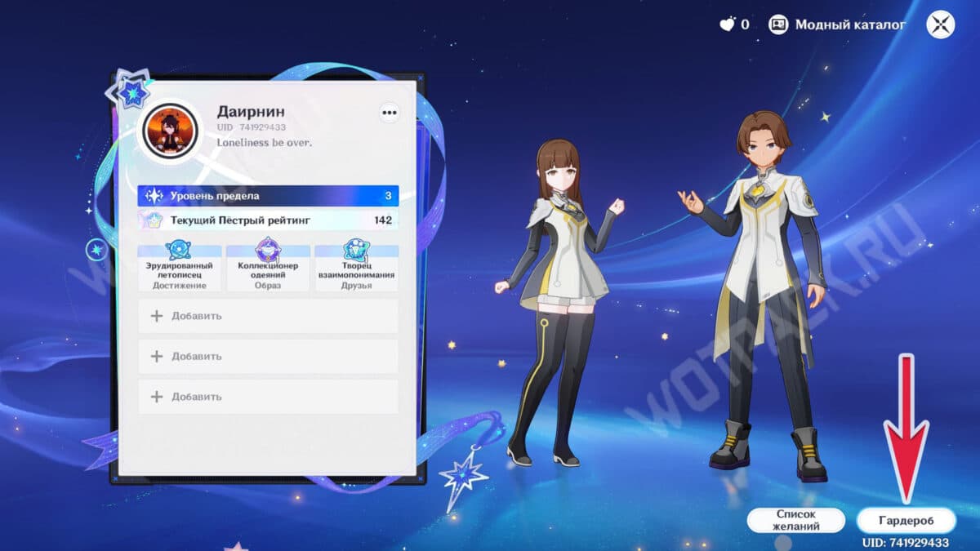Add item in second Добавить slot
980x551 pixels.
[x=268, y=357]
